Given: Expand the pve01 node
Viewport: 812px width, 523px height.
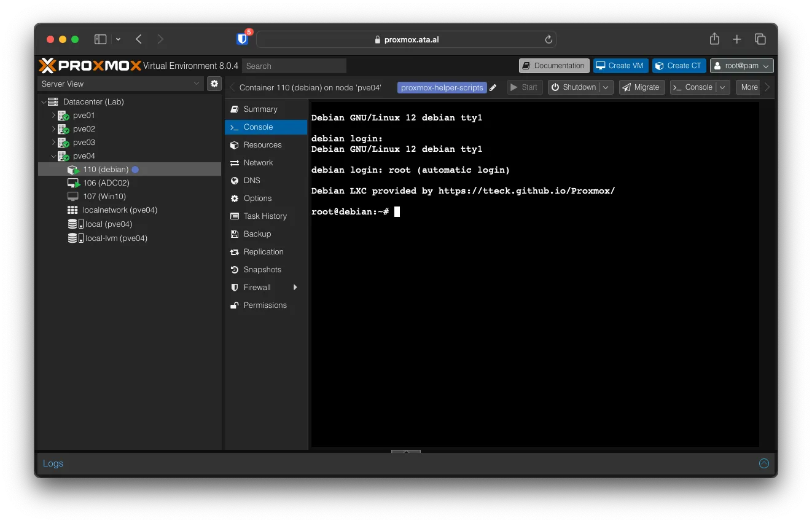Looking at the screenshot, I should tap(53, 116).
